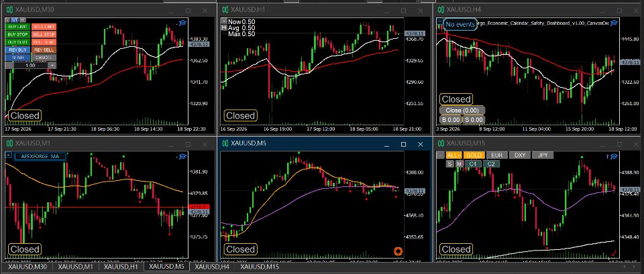Collapse the H1 Now/Avg/Max panel
644x274 pixels.
pos(224,21)
